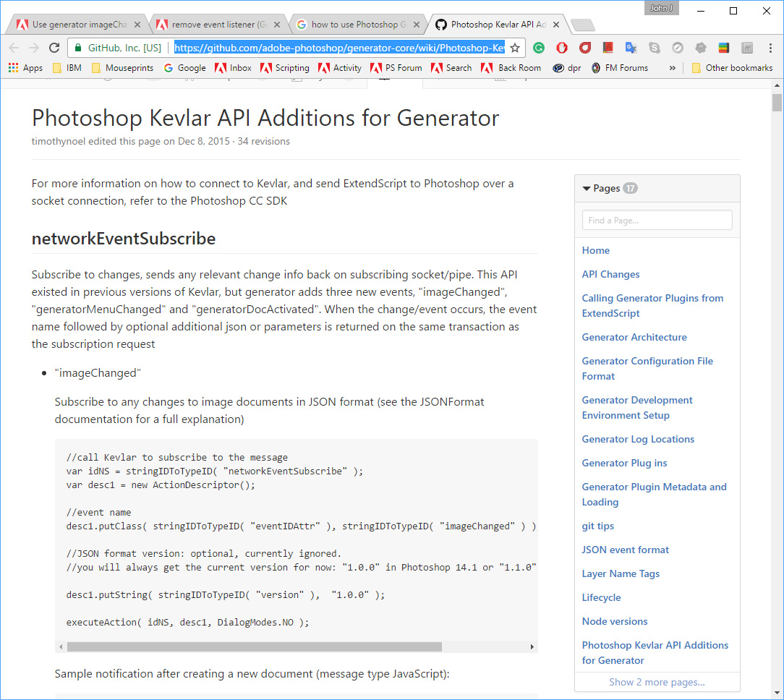Visit timothynoel's profile link
This screenshot has height=700, width=784.
51,142
